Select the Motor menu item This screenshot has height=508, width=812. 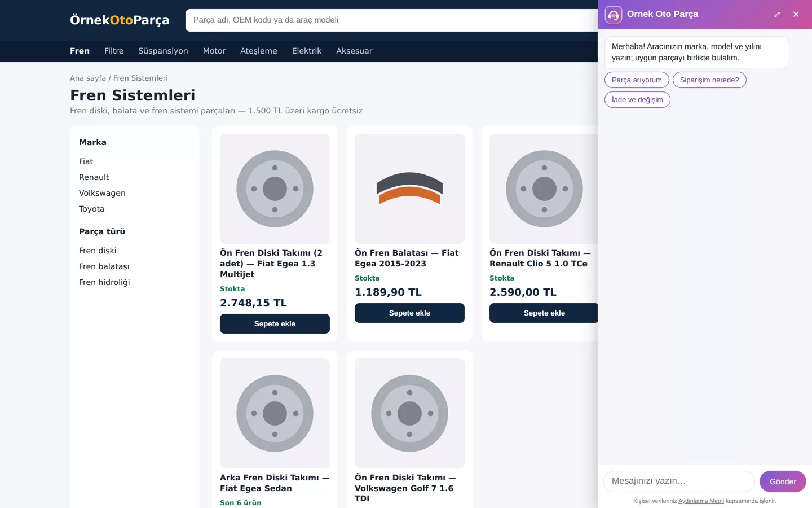pyautogui.click(x=214, y=51)
